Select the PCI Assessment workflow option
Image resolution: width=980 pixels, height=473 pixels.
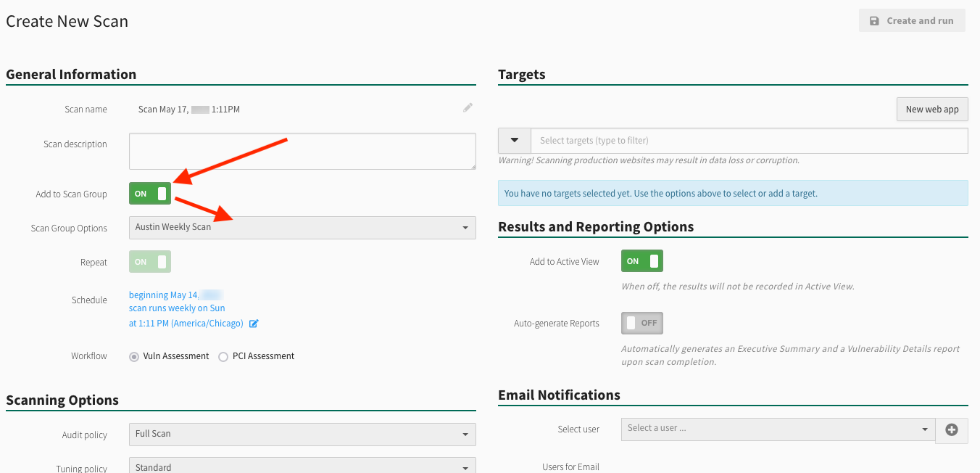tap(223, 356)
